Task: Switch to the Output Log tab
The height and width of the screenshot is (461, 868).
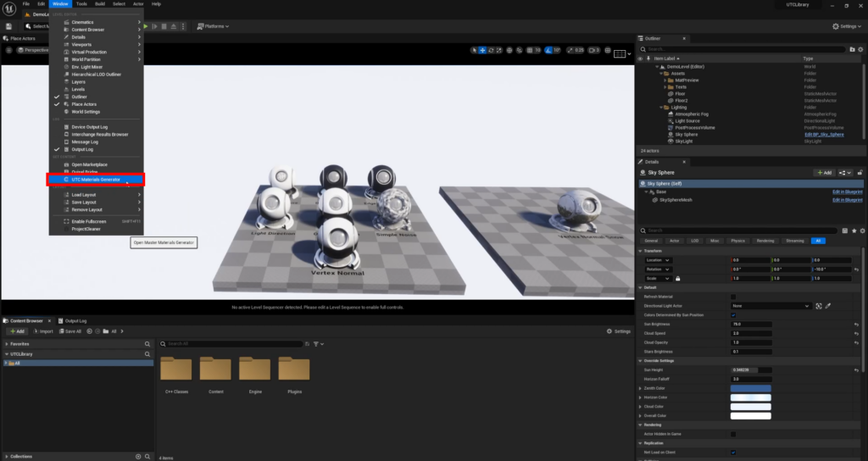Action: (x=75, y=321)
